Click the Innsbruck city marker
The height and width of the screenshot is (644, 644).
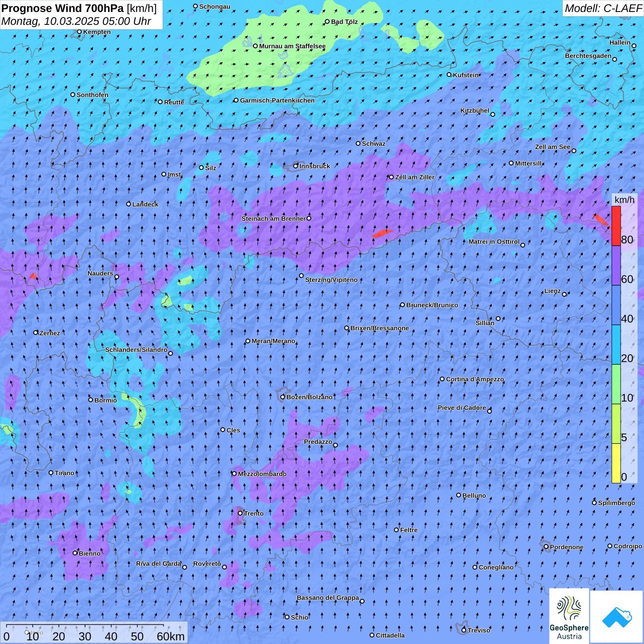pyautogui.click(x=296, y=166)
